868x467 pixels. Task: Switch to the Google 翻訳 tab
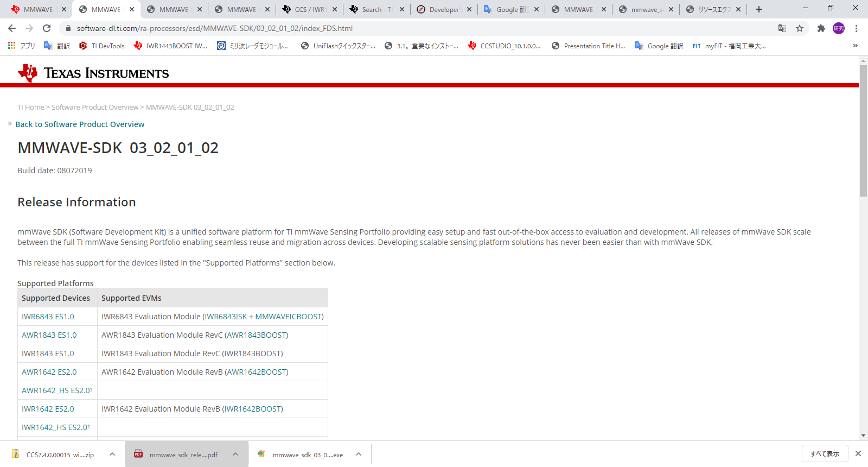click(x=512, y=9)
